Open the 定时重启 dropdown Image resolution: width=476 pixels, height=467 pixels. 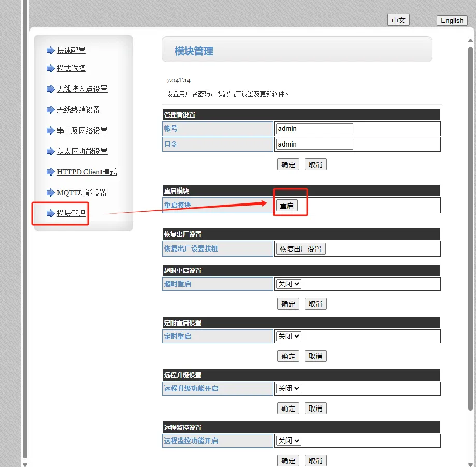click(x=289, y=336)
